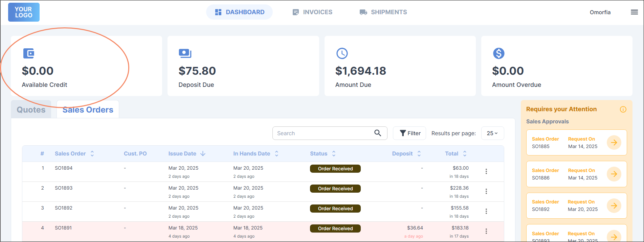644x242 pixels.
Task: Click the $36.64 deposit value
Action: [x=415, y=228]
